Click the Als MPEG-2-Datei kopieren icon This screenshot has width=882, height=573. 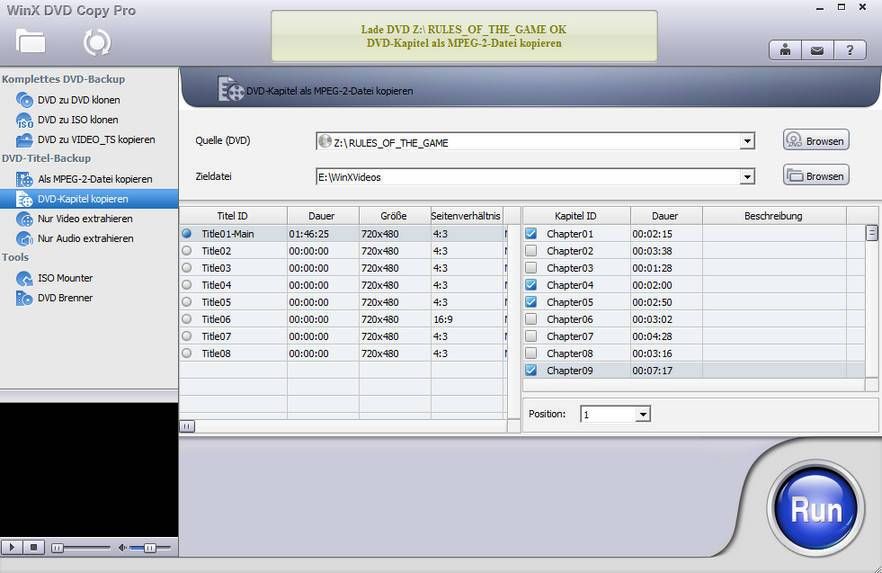click(25, 179)
